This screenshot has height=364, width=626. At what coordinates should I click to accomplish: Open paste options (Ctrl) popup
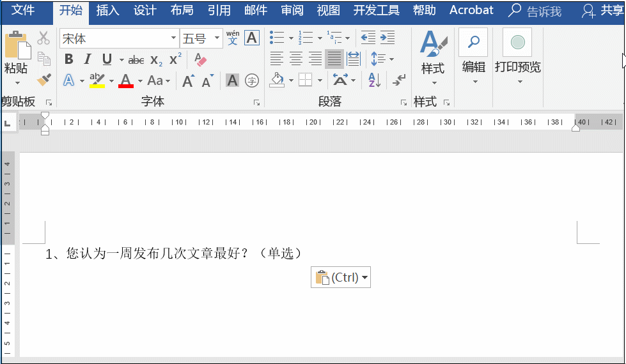click(x=341, y=277)
